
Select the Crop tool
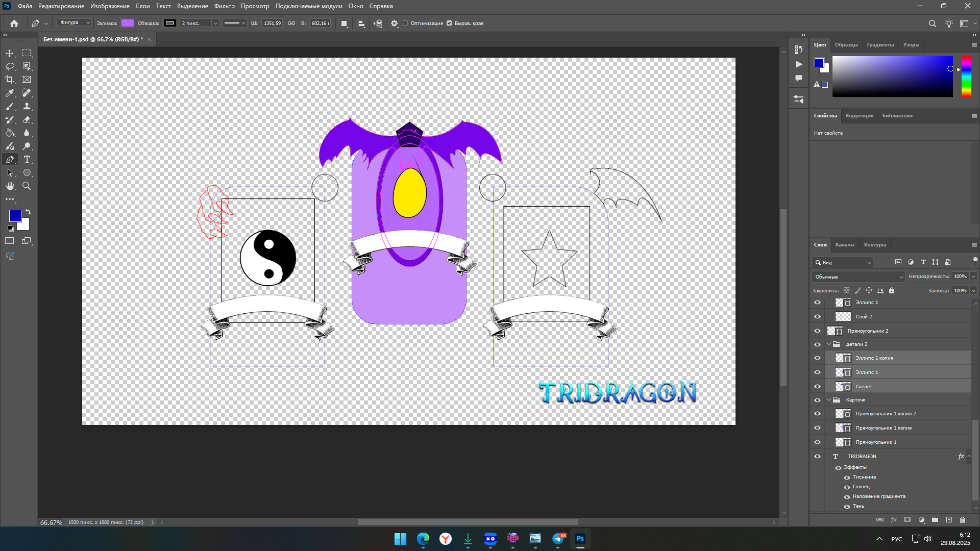(10, 80)
